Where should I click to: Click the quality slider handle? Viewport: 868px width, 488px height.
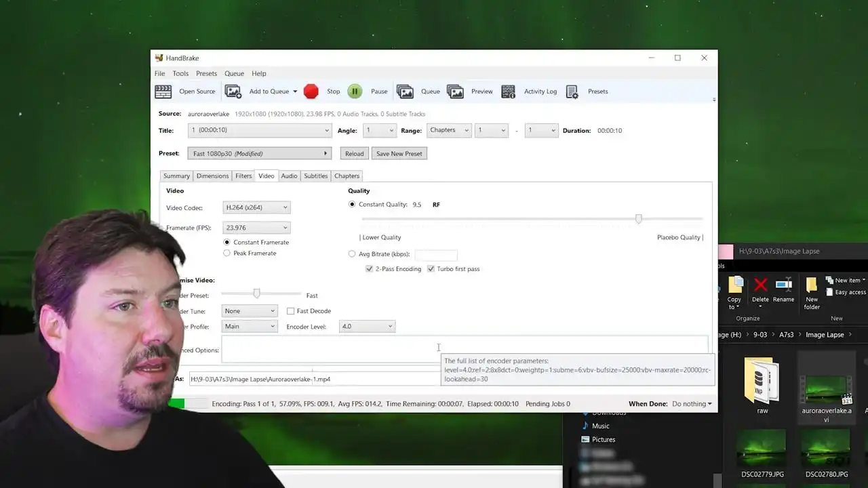pos(638,219)
